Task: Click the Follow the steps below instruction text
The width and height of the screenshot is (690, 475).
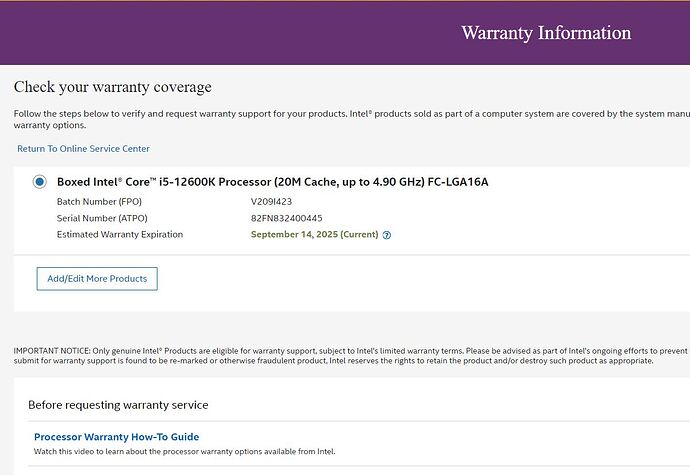Action: point(352,119)
